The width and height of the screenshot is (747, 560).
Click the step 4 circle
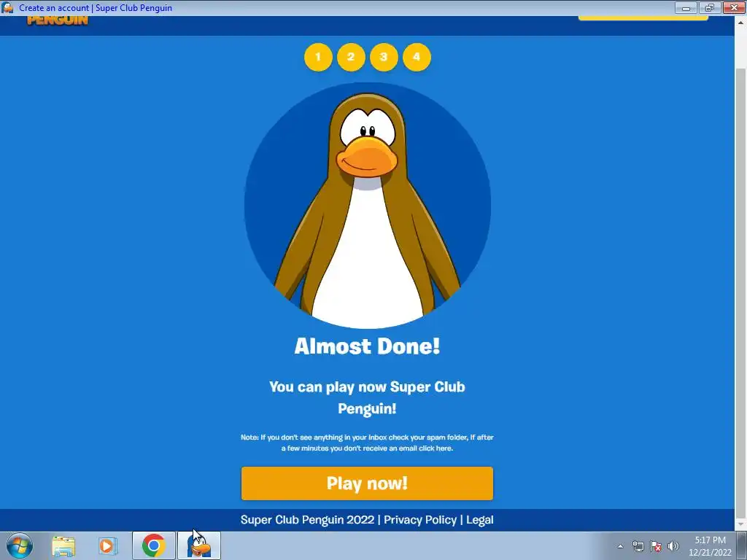pos(417,57)
